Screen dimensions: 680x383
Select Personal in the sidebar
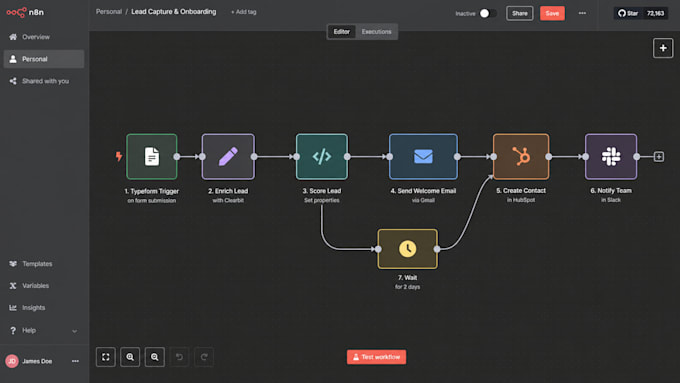[x=43, y=59]
